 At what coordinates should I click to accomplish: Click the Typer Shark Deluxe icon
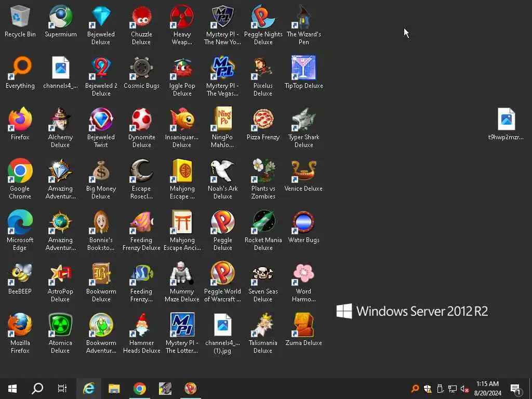point(303,128)
